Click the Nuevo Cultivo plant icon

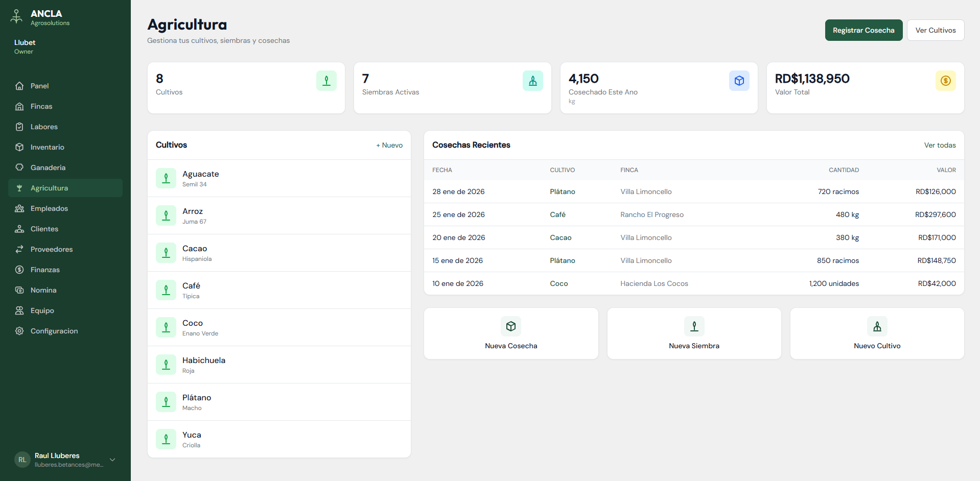[877, 326]
